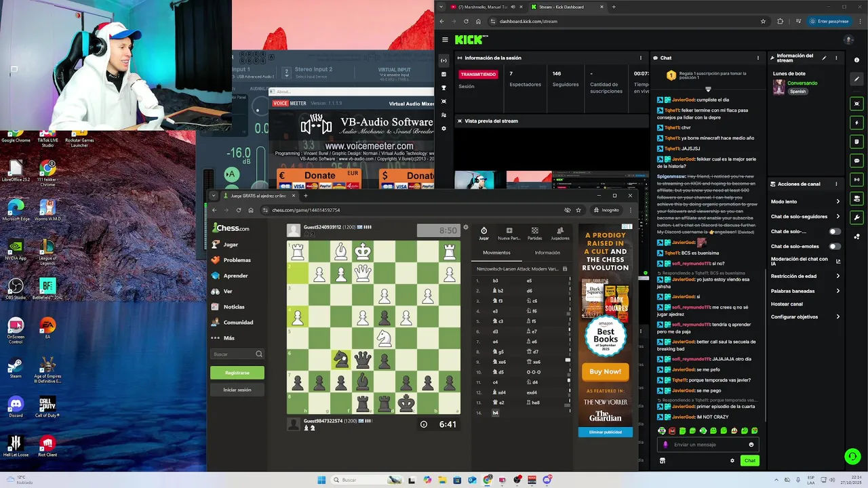Expand Palabras baneadas settings
Screen dimensions: 868x488
pos(805,291)
